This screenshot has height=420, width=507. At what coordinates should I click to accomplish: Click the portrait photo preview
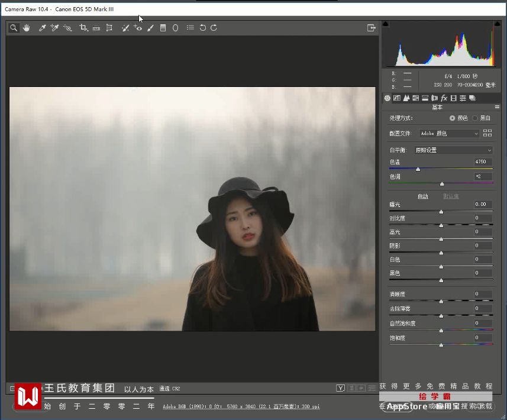192,209
